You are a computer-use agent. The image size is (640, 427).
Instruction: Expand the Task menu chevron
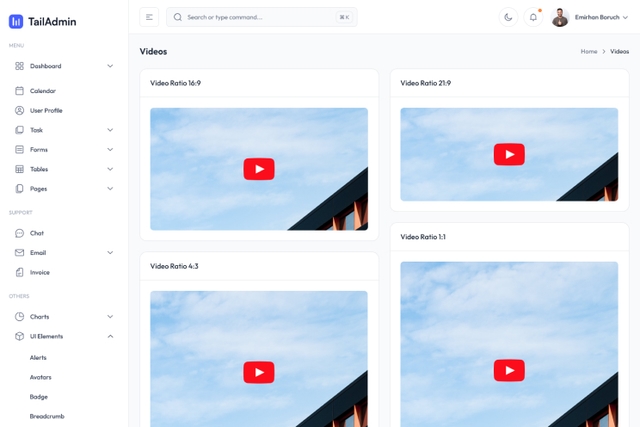[110, 130]
